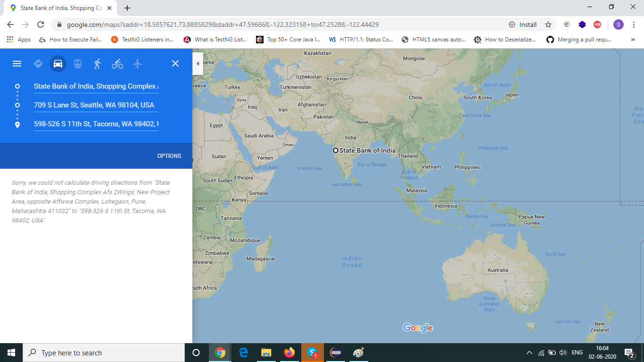The width and height of the screenshot is (644, 362).
Task: Open a new Chrome tab
Action: [x=127, y=8]
